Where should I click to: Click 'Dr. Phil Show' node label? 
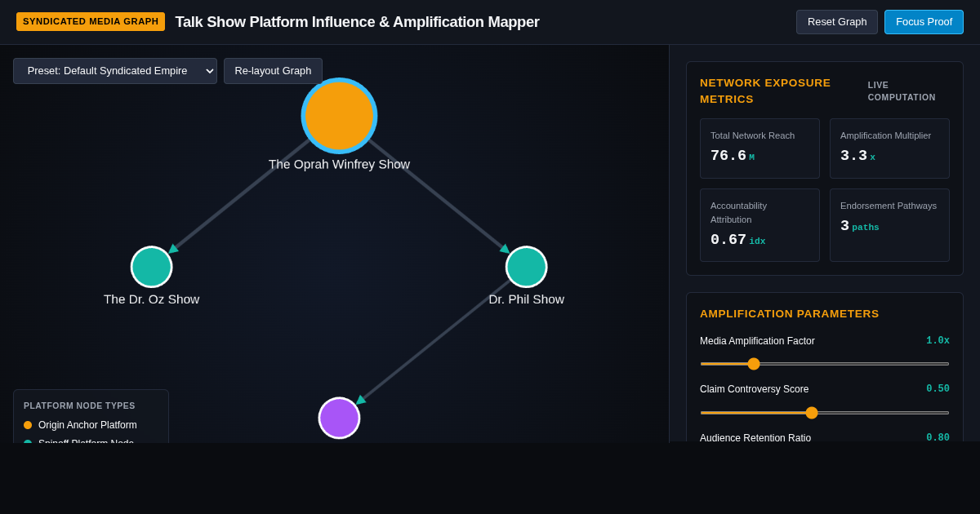coord(527,299)
